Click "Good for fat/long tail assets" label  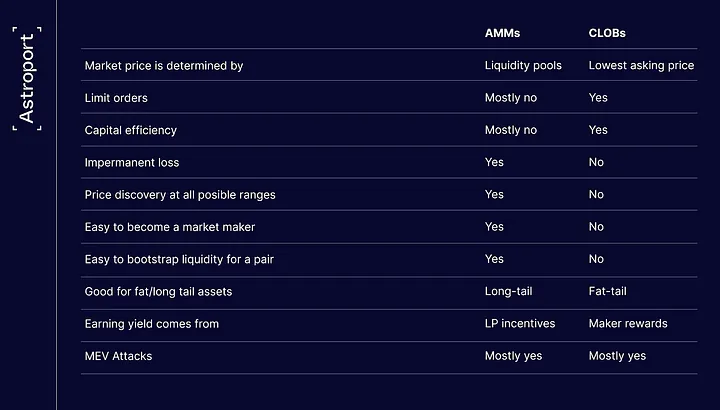(158, 292)
